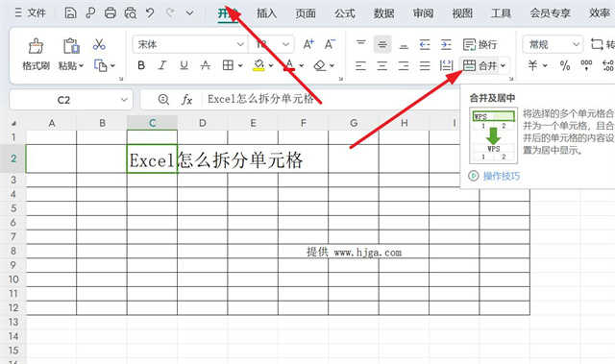Open Print Preview icon
The height and width of the screenshot is (364, 615).
[131, 12]
